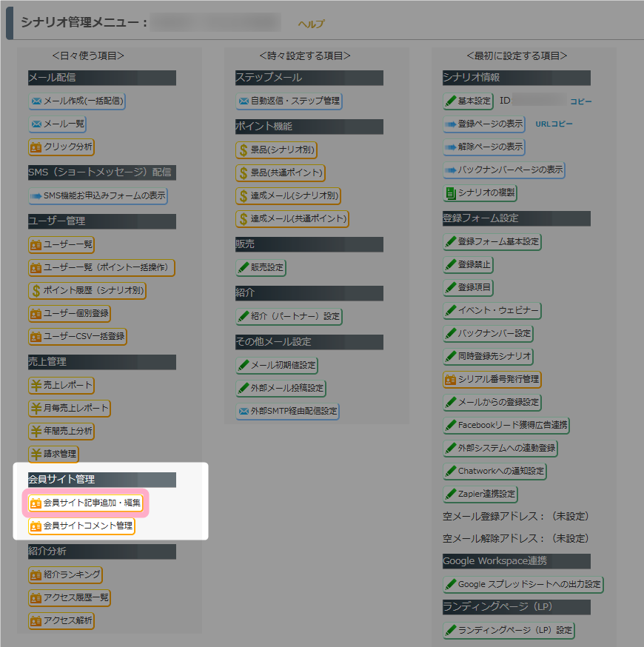Click yen icon on 売上レポート

pyautogui.click(x=36, y=386)
